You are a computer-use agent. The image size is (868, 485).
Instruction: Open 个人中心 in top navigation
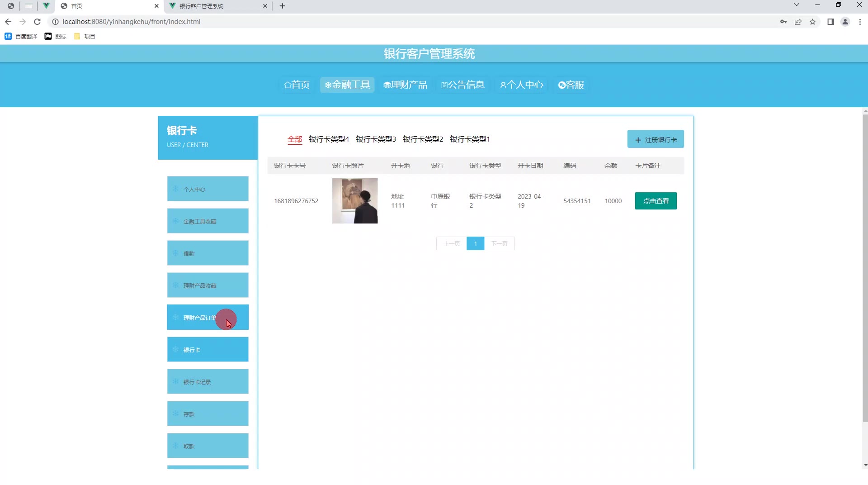[x=522, y=85]
